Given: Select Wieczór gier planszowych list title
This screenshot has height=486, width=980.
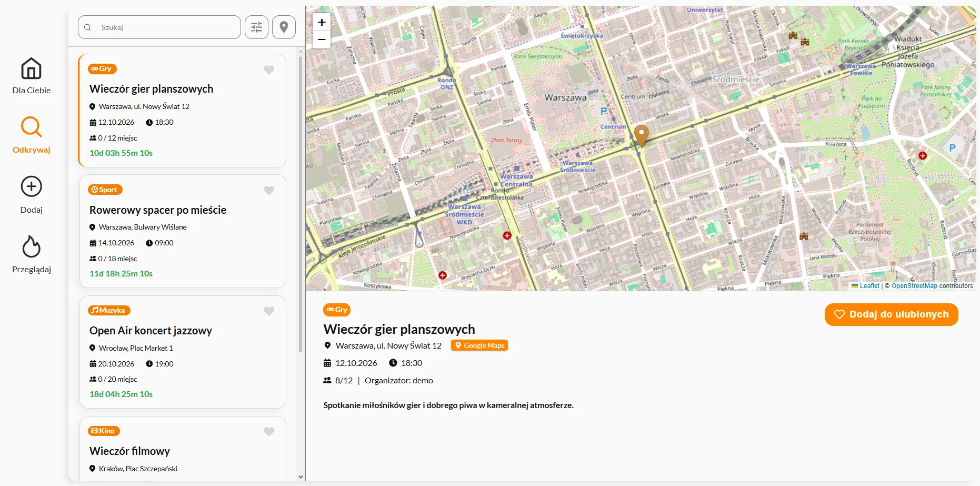Looking at the screenshot, I should click(x=151, y=89).
